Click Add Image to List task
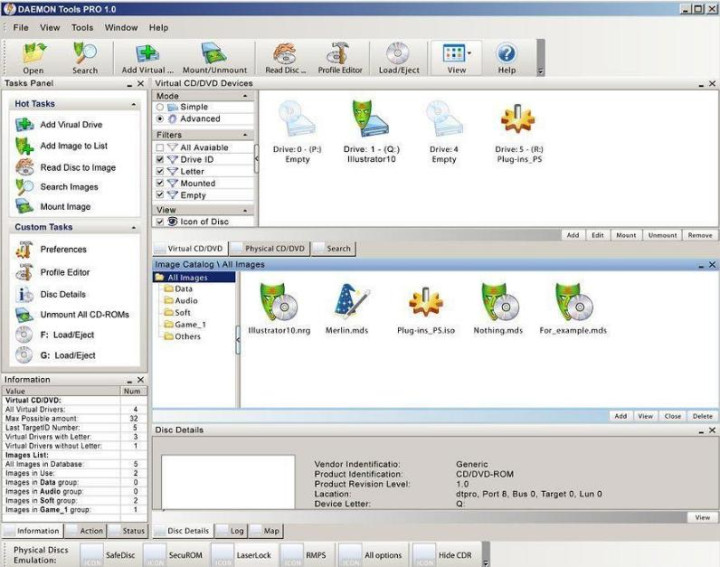720x567 pixels. point(62,146)
